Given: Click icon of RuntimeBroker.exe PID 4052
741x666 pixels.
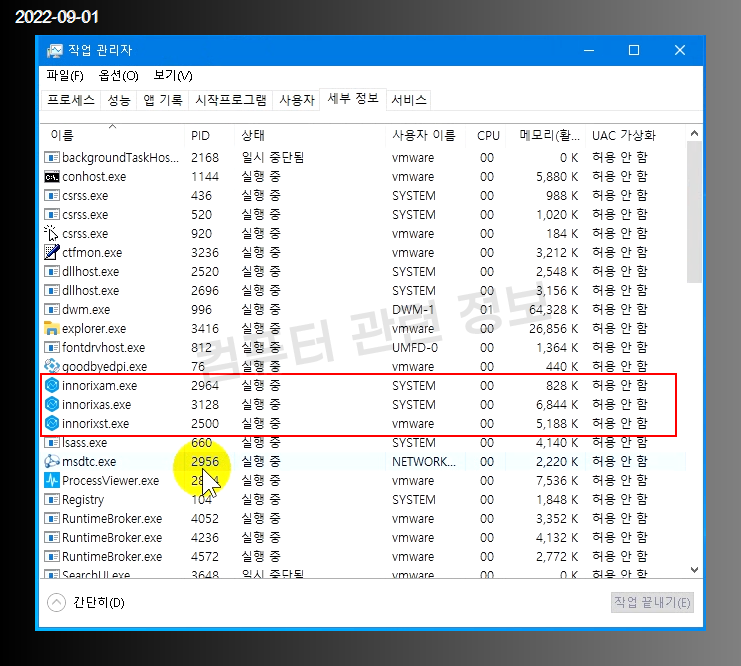Looking at the screenshot, I should click(52, 518).
